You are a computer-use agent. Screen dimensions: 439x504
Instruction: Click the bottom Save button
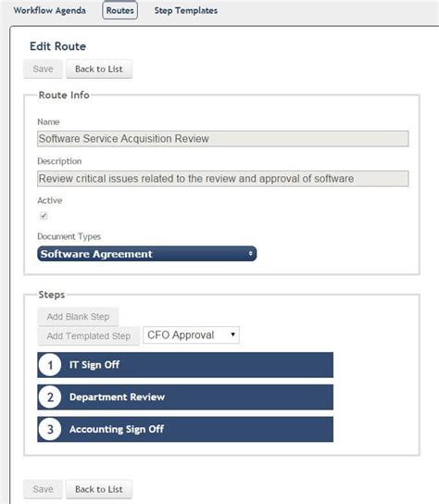click(x=43, y=489)
